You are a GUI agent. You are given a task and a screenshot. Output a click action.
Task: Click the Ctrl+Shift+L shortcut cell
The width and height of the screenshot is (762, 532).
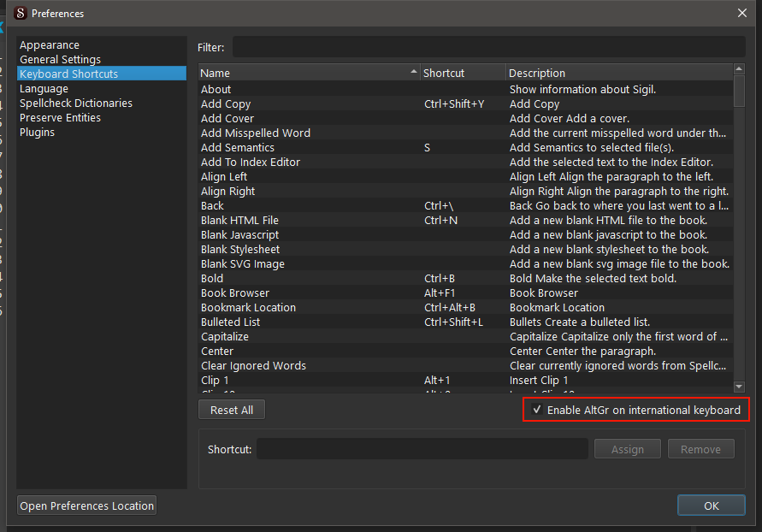(x=463, y=322)
